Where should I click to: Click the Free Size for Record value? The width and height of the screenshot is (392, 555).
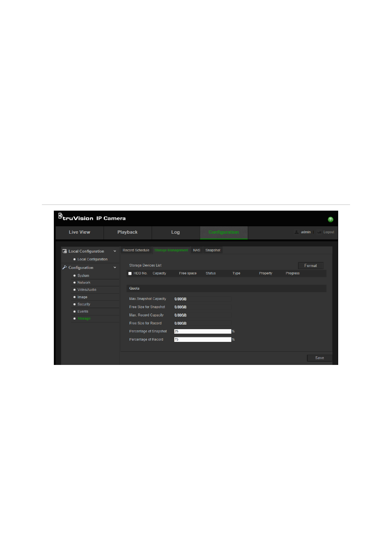point(203,323)
